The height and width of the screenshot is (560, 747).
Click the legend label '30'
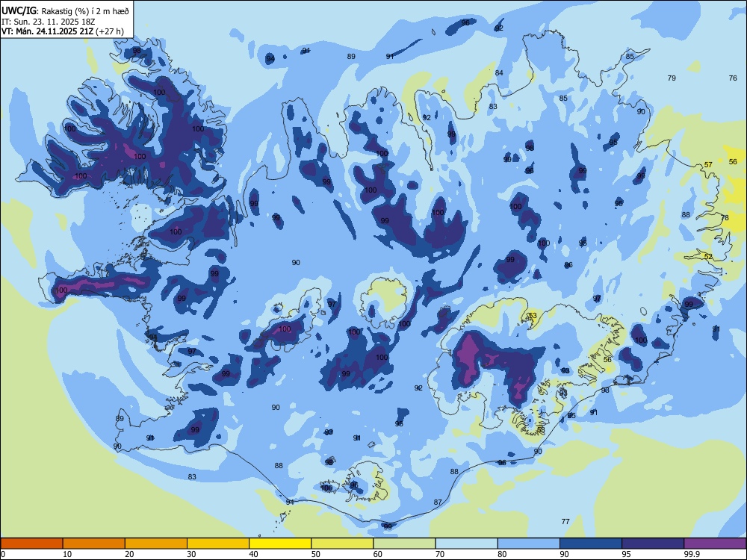pyautogui.click(x=191, y=554)
